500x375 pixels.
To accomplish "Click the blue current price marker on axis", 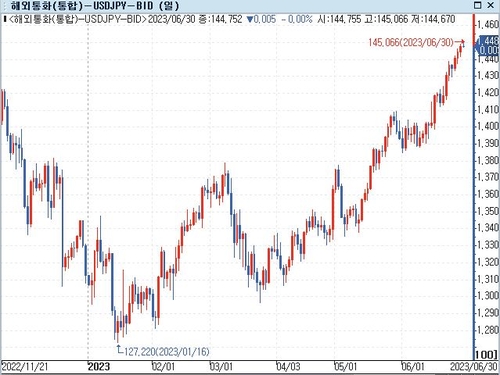I will pyautogui.click(x=487, y=45).
